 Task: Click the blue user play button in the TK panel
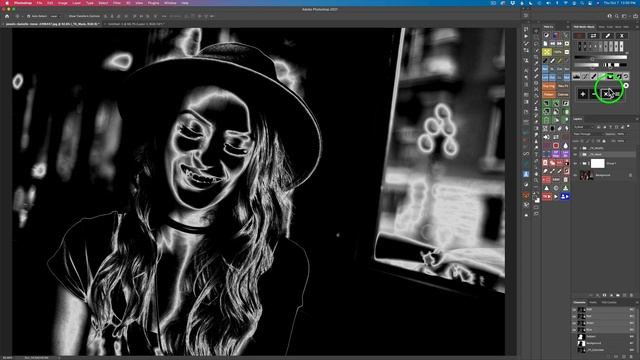565,196
